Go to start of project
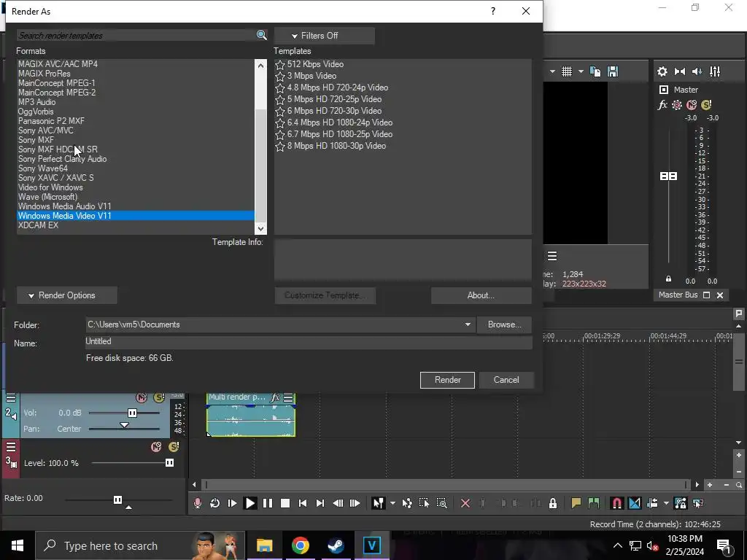The image size is (747, 560). click(303, 503)
